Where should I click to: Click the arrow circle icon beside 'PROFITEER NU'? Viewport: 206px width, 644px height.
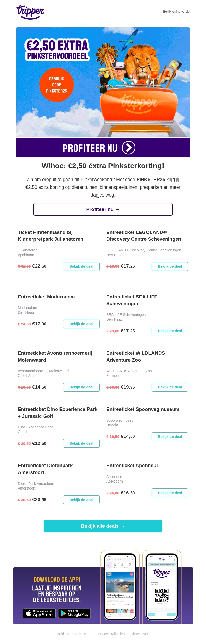click(x=128, y=148)
